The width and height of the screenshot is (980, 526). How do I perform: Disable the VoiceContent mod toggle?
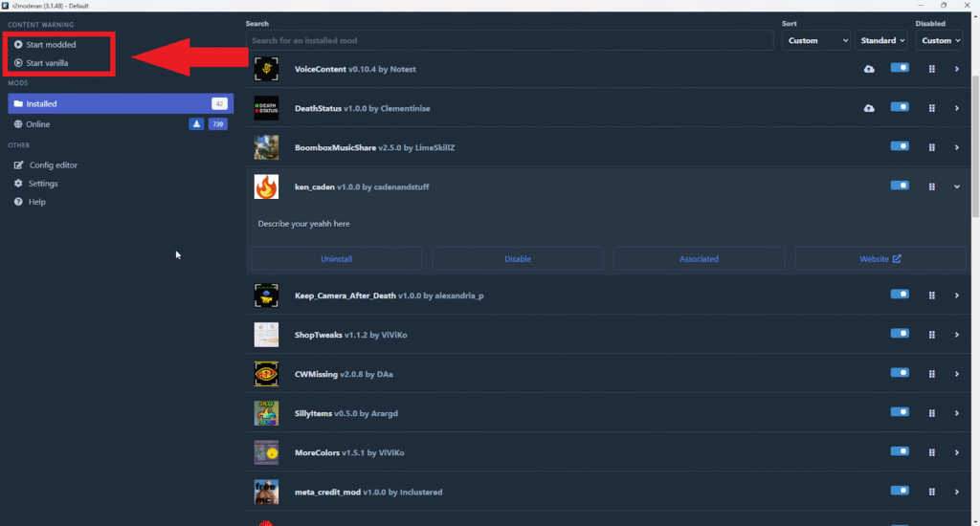coord(900,68)
